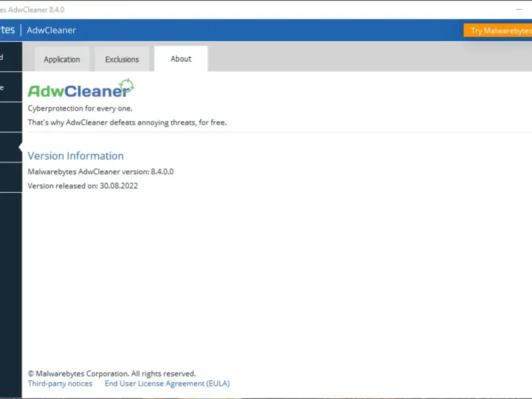Minimize the AdwCleaner window
The width and height of the screenshot is (532, 399).
click(x=519, y=9)
